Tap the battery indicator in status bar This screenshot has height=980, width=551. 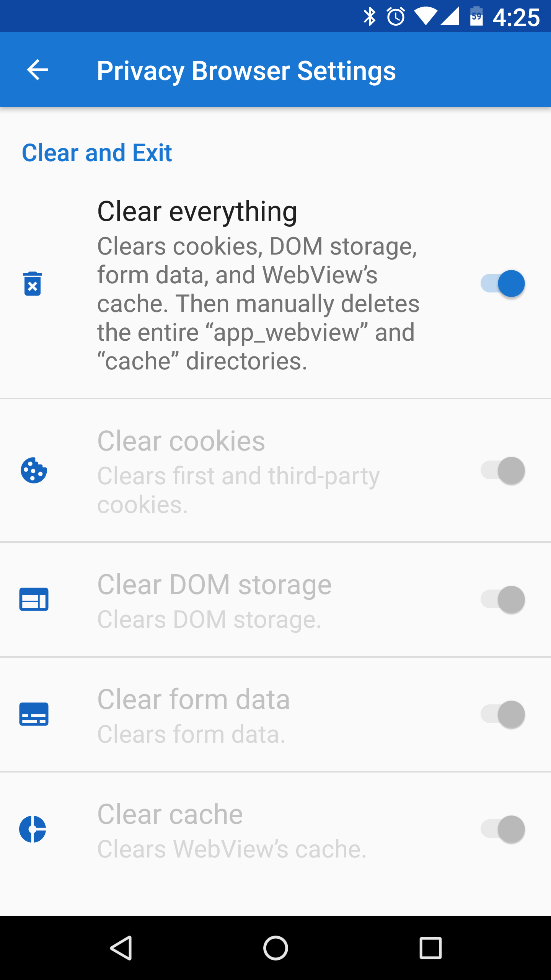click(x=476, y=17)
